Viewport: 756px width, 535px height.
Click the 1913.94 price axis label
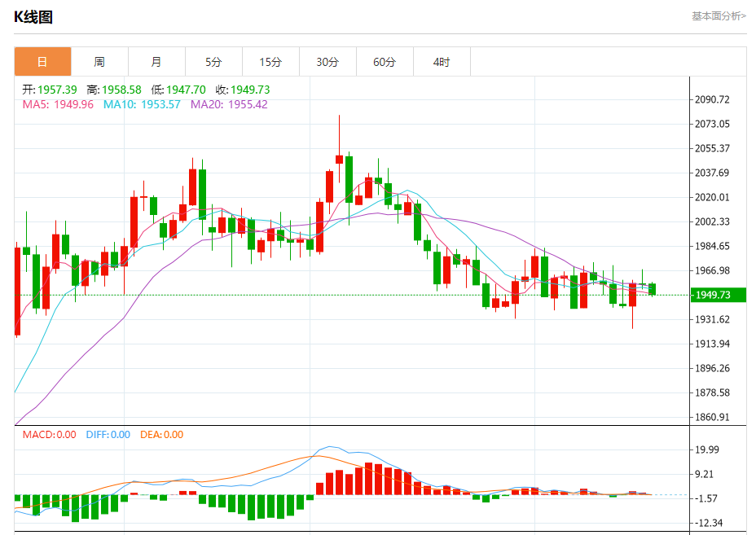[712, 344]
